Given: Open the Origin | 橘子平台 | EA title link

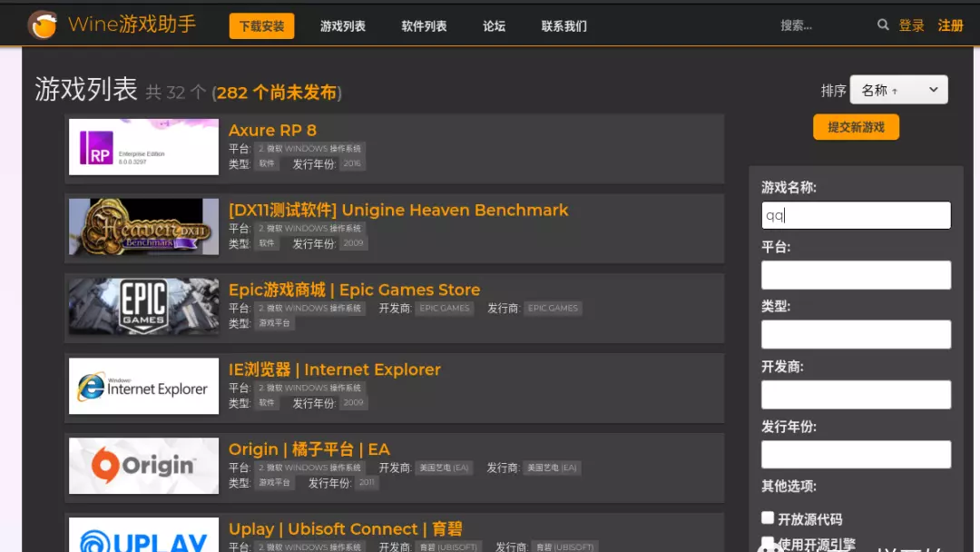Looking at the screenshot, I should (x=309, y=449).
